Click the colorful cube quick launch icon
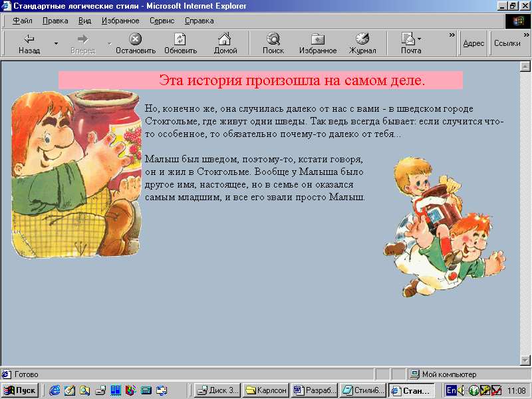Viewport: 532px width, 399px height. 130,390
